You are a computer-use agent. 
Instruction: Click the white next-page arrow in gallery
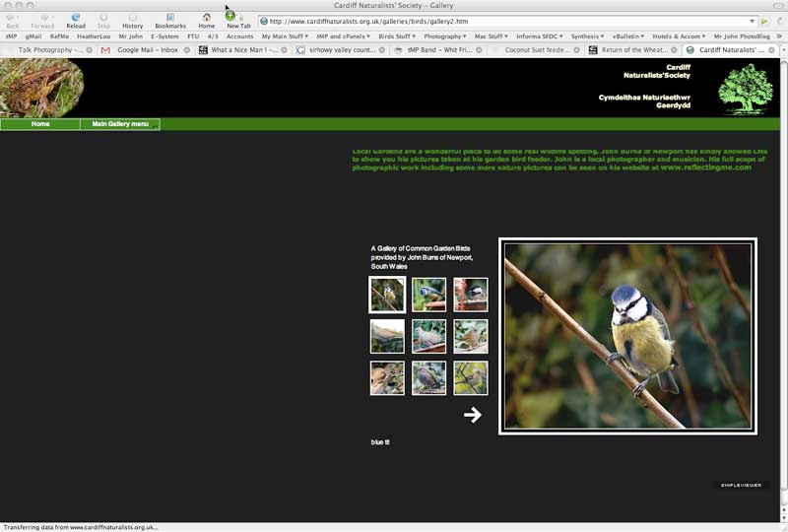(x=473, y=415)
